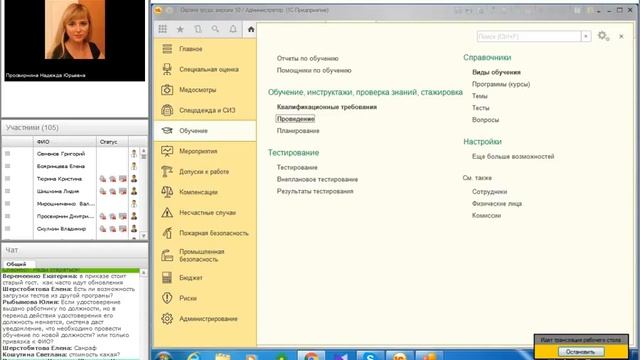Open the Сотрудники link
The image size is (640, 360).
point(489,191)
